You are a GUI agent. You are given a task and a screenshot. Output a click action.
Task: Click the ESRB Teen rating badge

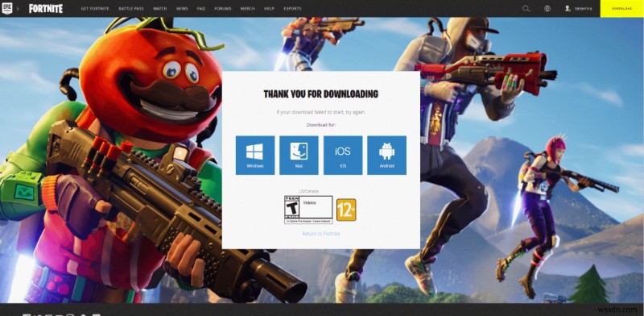pyautogui.click(x=308, y=210)
